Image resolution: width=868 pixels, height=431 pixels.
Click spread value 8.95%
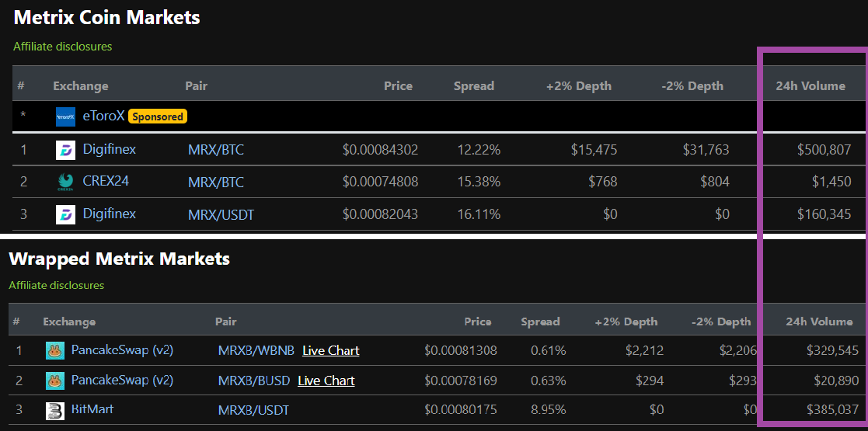pyautogui.click(x=548, y=411)
